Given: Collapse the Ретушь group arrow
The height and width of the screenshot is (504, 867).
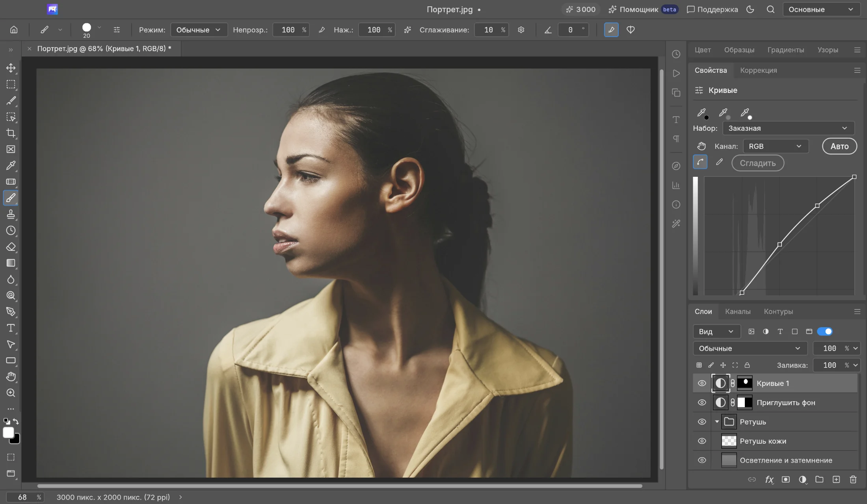Looking at the screenshot, I should [717, 422].
